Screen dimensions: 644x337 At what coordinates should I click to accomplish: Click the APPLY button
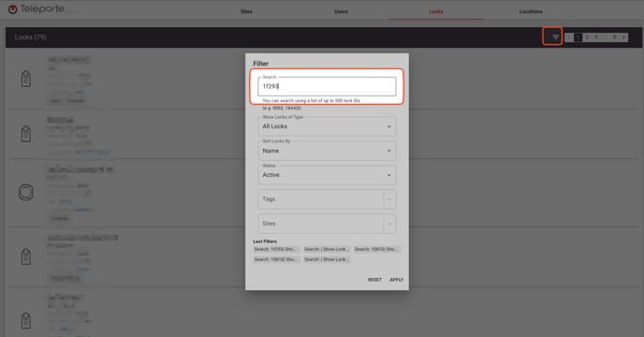(396, 280)
